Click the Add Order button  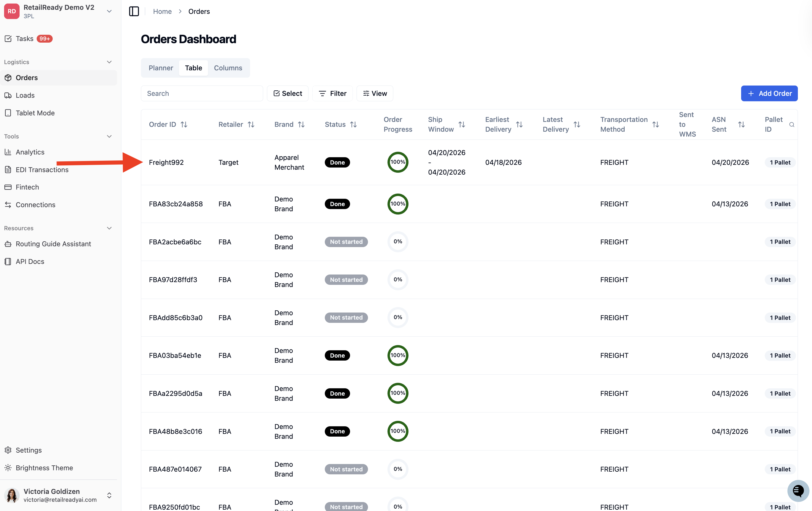(769, 93)
